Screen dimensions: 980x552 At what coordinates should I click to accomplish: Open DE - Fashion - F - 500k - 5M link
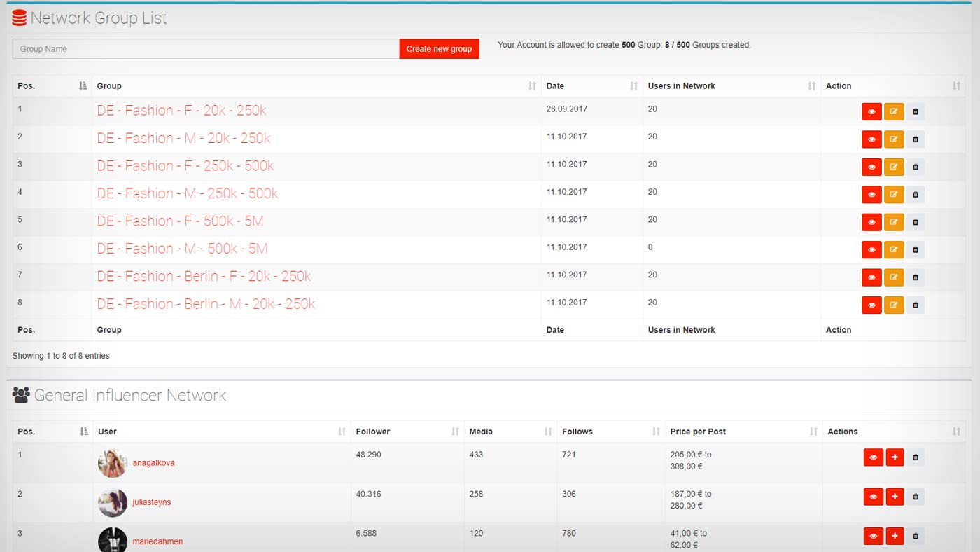click(x=180, y=221)
